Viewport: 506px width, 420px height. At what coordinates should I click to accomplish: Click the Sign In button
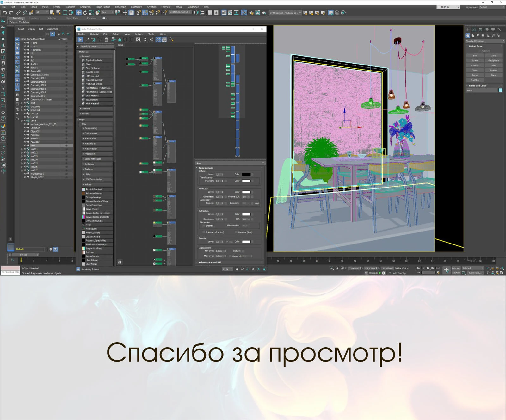pos(448,7)
